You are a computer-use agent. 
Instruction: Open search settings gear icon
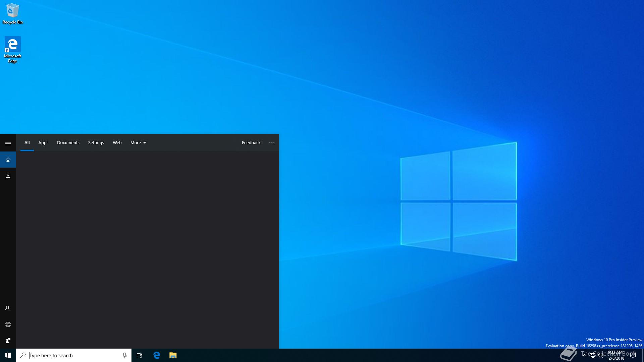8,324
